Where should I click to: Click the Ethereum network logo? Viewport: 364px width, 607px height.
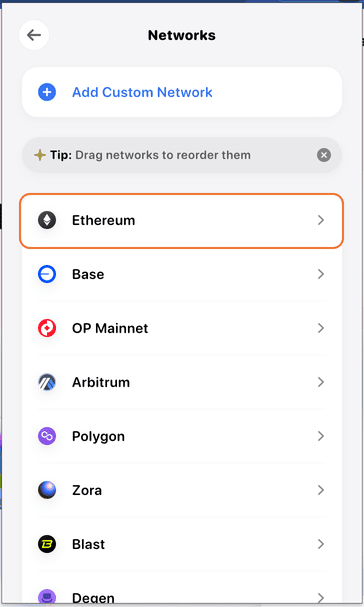(x=47, y=220)
